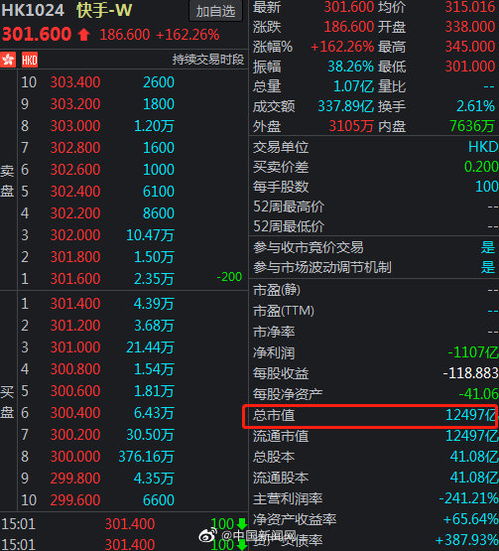Click stock name 快手-W

tap(104, 10)
